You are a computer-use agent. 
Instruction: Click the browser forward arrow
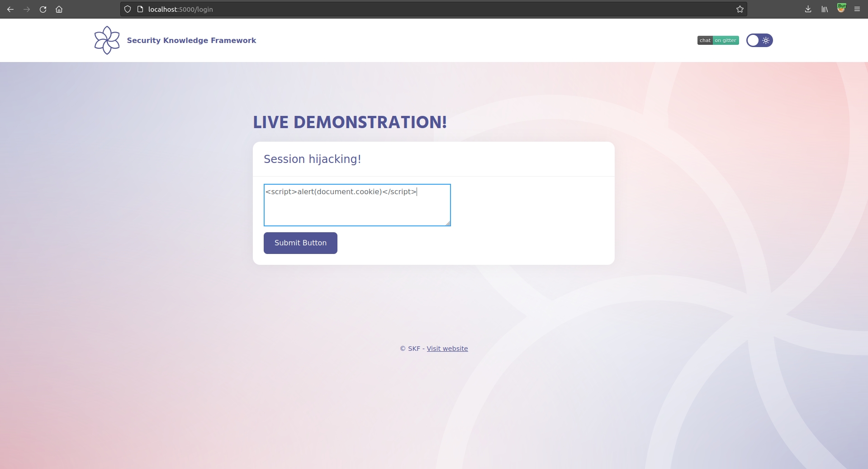pyautogui.click(x=27, y=9)
